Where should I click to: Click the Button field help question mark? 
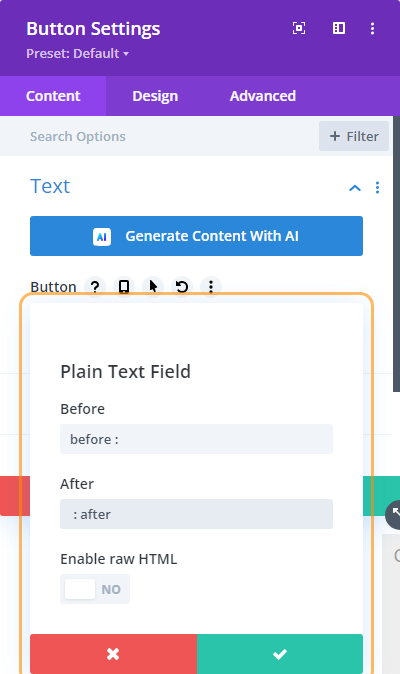click(95, 287)
